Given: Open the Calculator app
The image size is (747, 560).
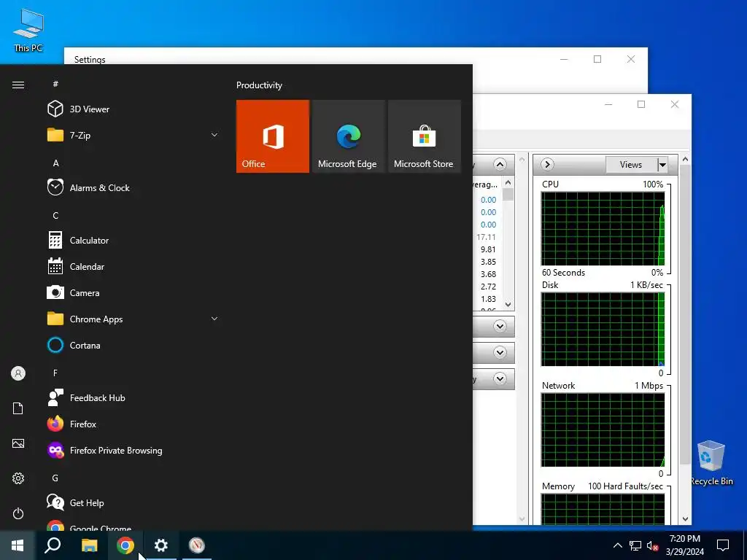Looking at the screenshot, I should [x=133, y=241].
